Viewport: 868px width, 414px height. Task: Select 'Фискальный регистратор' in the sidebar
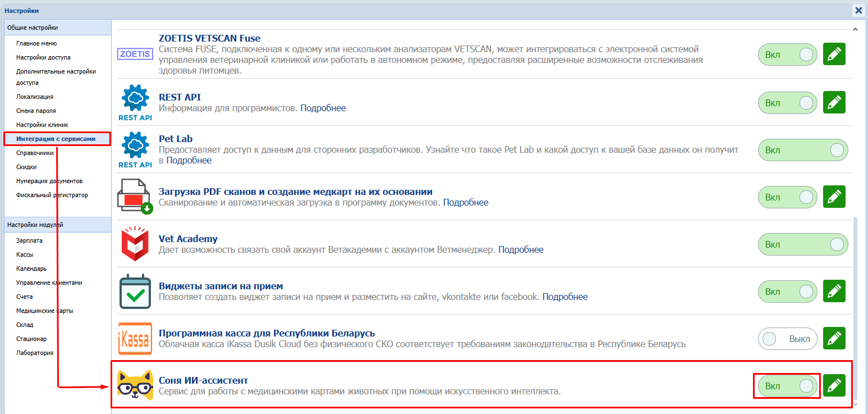click(52, 195)
